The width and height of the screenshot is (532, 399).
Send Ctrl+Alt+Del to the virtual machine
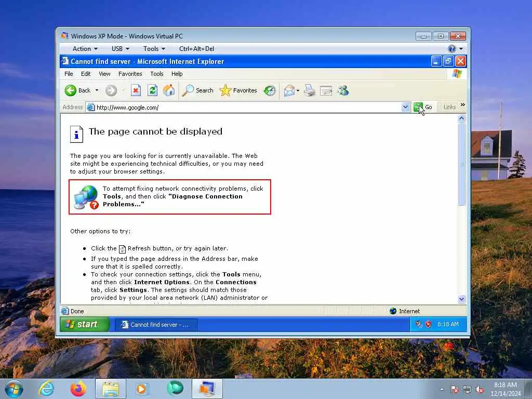click(x=196, y=49)
